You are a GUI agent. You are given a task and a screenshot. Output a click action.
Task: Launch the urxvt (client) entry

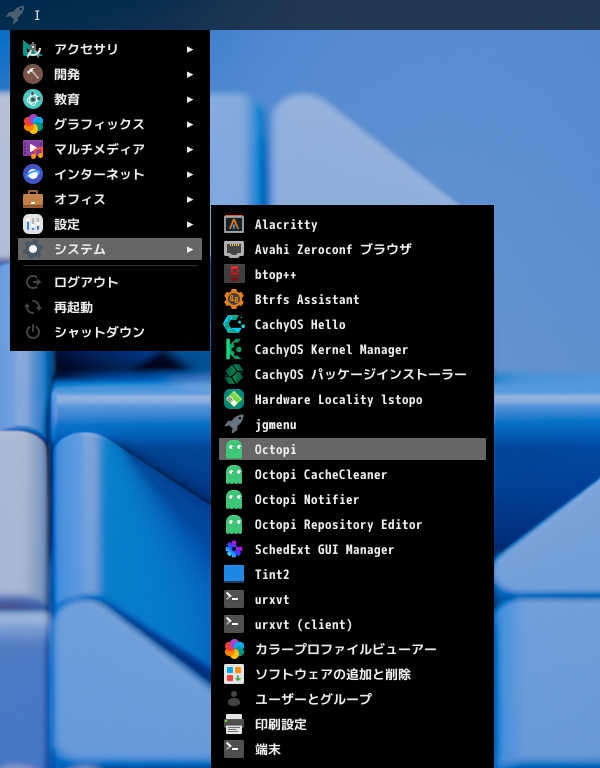point(352,624)
